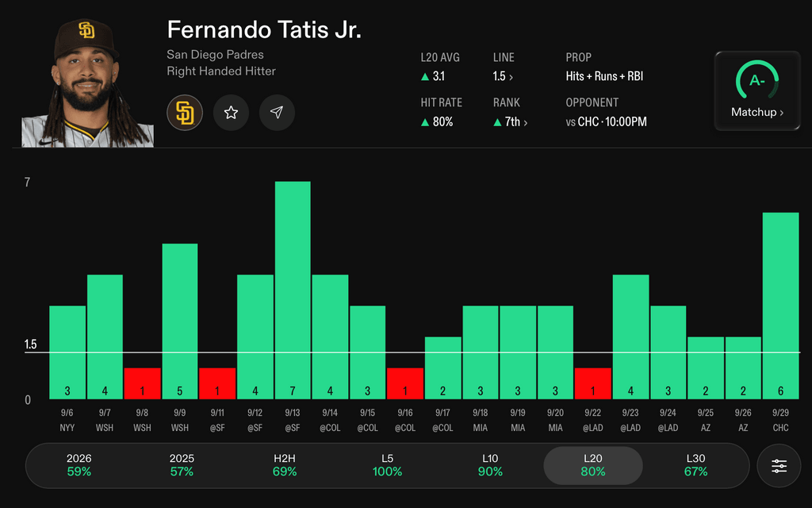Switch to the L30 67% tab
The image size is (812, 508).
695,465
